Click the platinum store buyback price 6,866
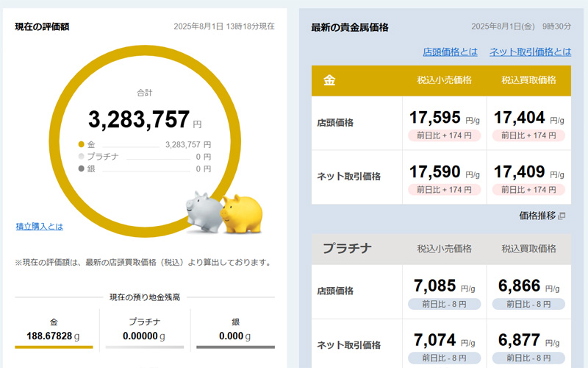Screen dimensions: 588x368 (520, 286)
